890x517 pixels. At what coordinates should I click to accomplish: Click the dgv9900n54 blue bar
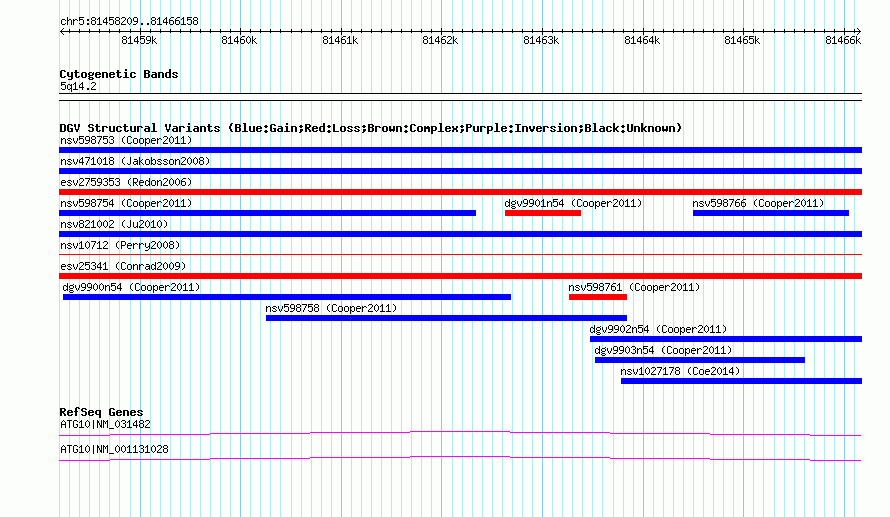(x=287, y=297)
